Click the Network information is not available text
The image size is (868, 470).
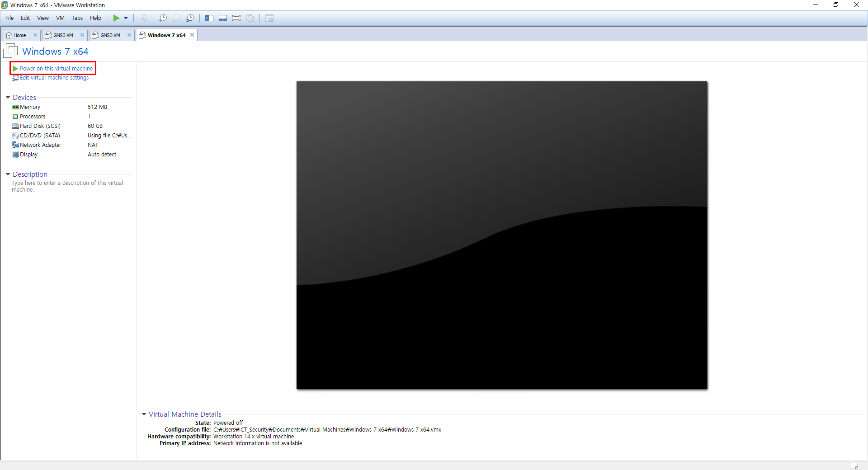[x=258, y=443]
